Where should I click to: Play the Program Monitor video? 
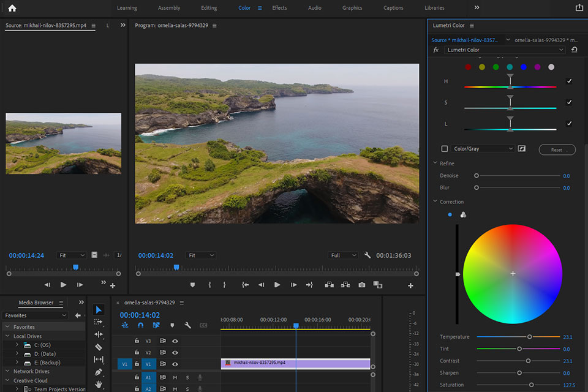pos(277,285)
